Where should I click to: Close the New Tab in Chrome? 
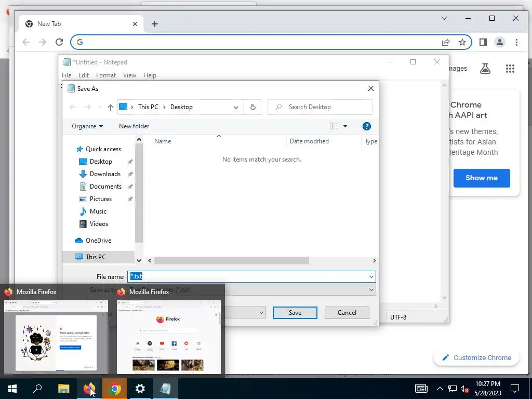[x=135, y=24]
